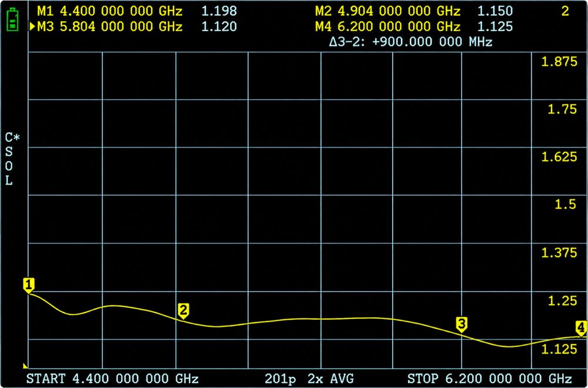Image resolution: width=588 pixels, height=388 pixels.
Task: Click the O calibration status letter in the sidebar
Action: [9, 166]
